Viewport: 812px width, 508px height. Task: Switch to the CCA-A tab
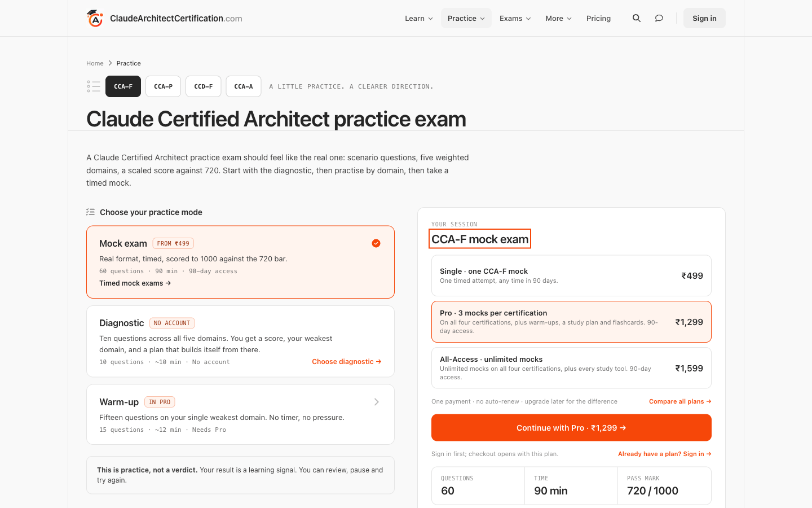pyautogui.click(x=244, y=86)
